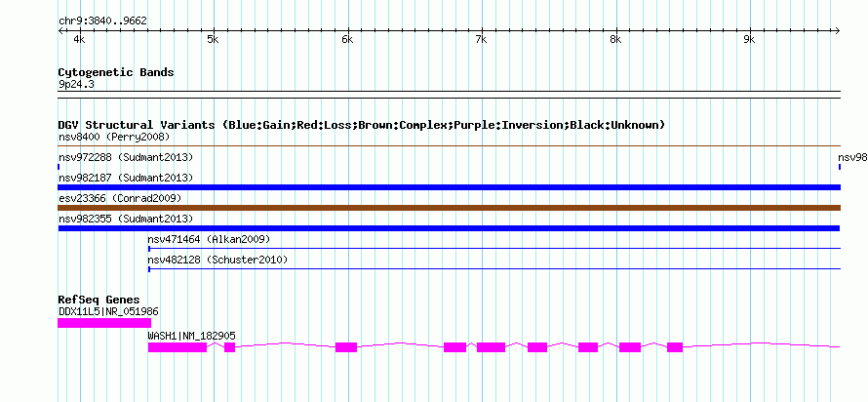The width and height of the screenshot is (868, 402).
Task: Open the nsv471464 (Alkan2009) label
Action: pyautogui.click(x=209, y=239)
